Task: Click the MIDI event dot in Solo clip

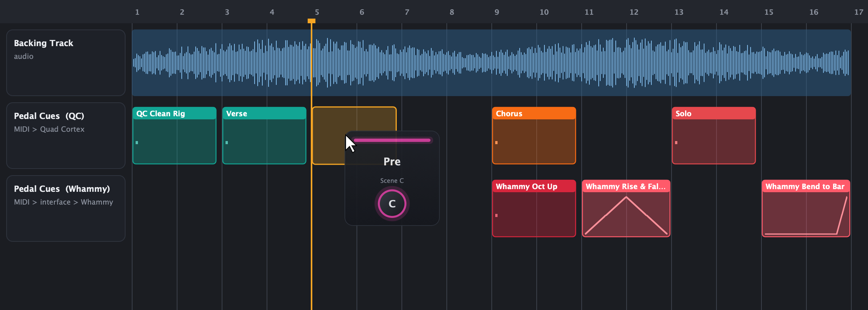Action: coord(676,143)
